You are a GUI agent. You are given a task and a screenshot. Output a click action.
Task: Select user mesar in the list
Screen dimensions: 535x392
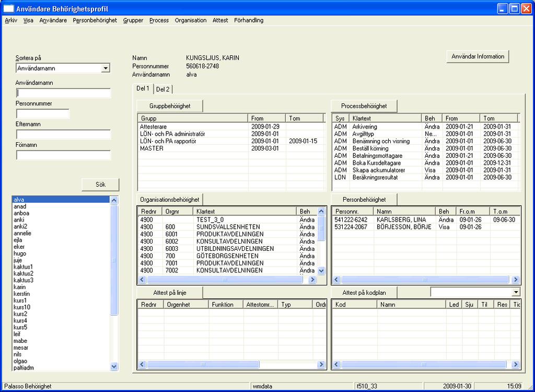pos(61,348)
